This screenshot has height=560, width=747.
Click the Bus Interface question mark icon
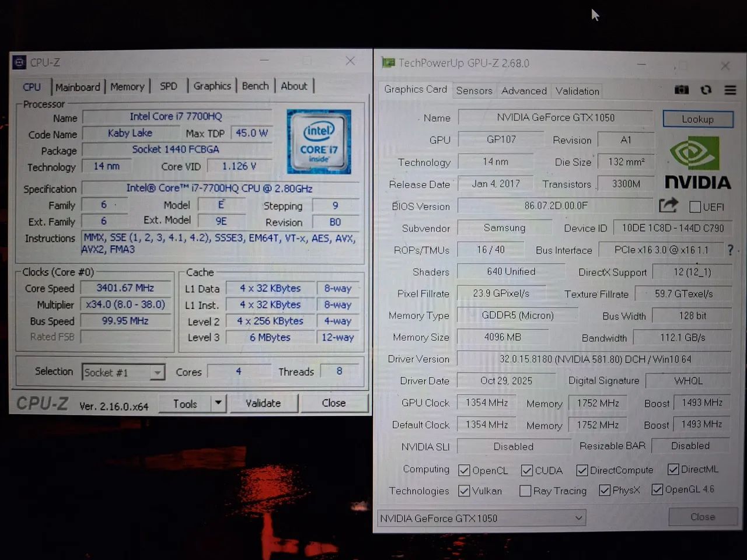pos(730,250)
